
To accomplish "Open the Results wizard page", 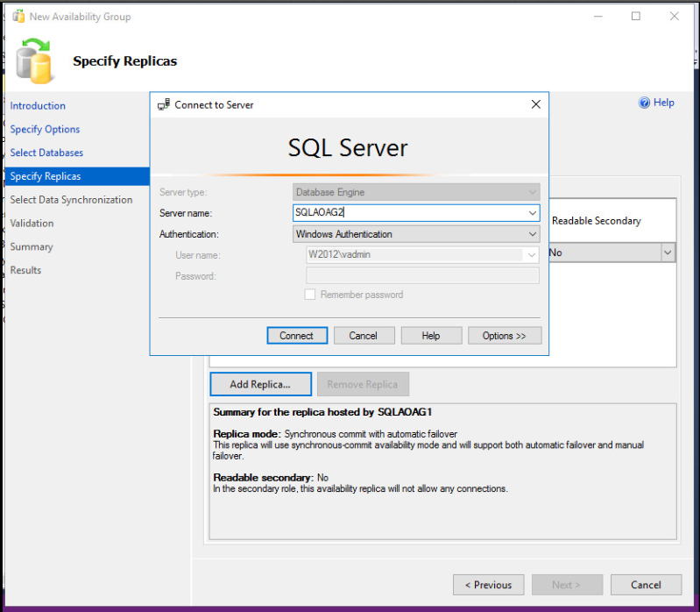I will [x=25, y=270].
